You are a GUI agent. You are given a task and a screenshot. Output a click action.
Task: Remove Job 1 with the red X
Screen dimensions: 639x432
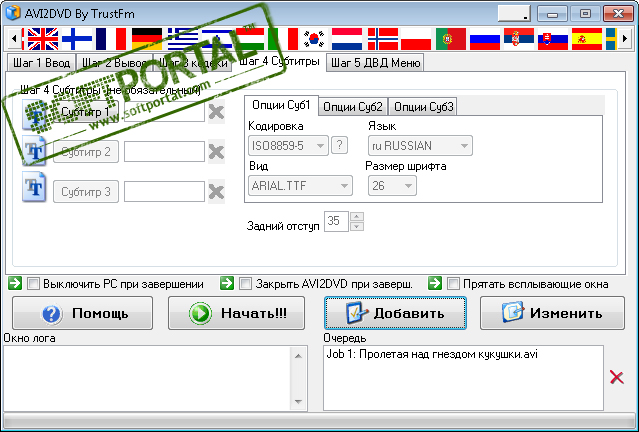(617, 377)
